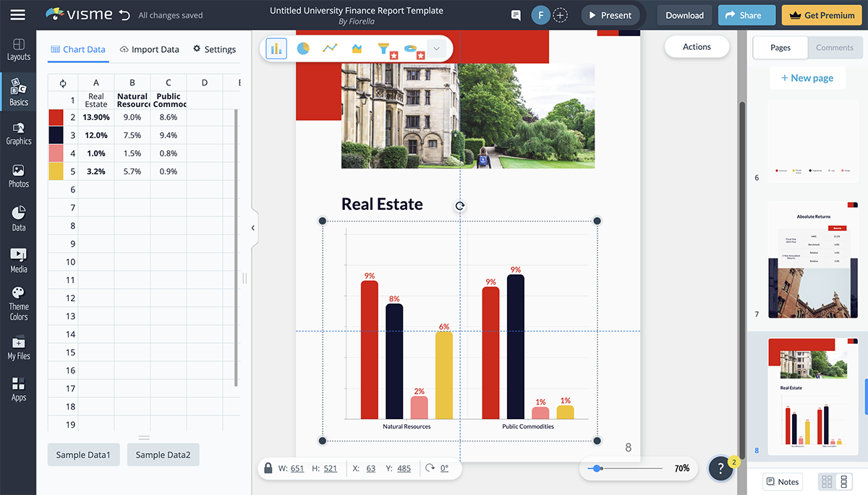Switch to the Import Data tab
The image size is (868, 495).
[x=149, y=49]
